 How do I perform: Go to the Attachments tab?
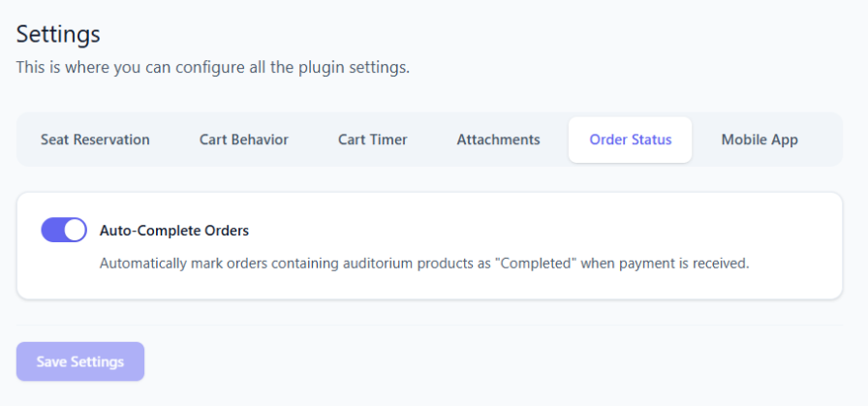click(499, 140)
